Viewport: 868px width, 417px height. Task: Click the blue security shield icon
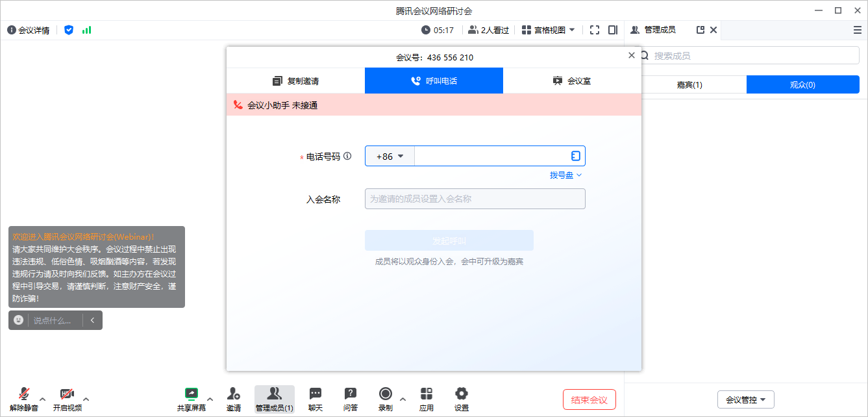click(69, 30)
